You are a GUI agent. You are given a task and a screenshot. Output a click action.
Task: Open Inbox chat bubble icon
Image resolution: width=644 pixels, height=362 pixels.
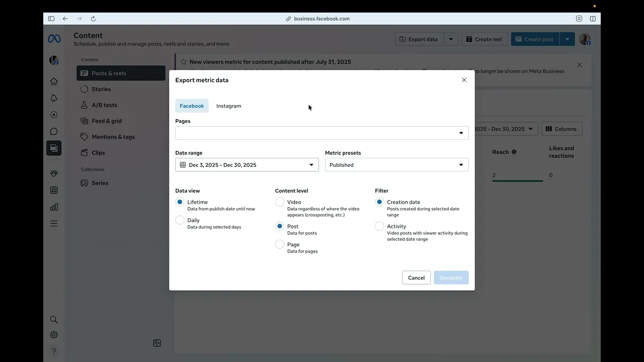click(x=54, y=132)
